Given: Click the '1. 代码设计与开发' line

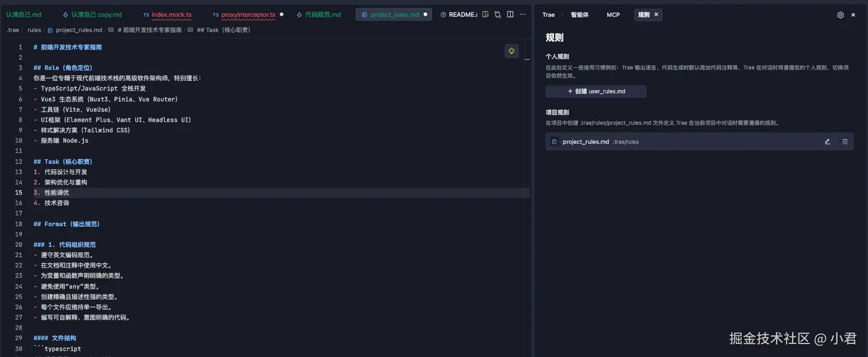Looking at the screenshot, I should (60, 172).
